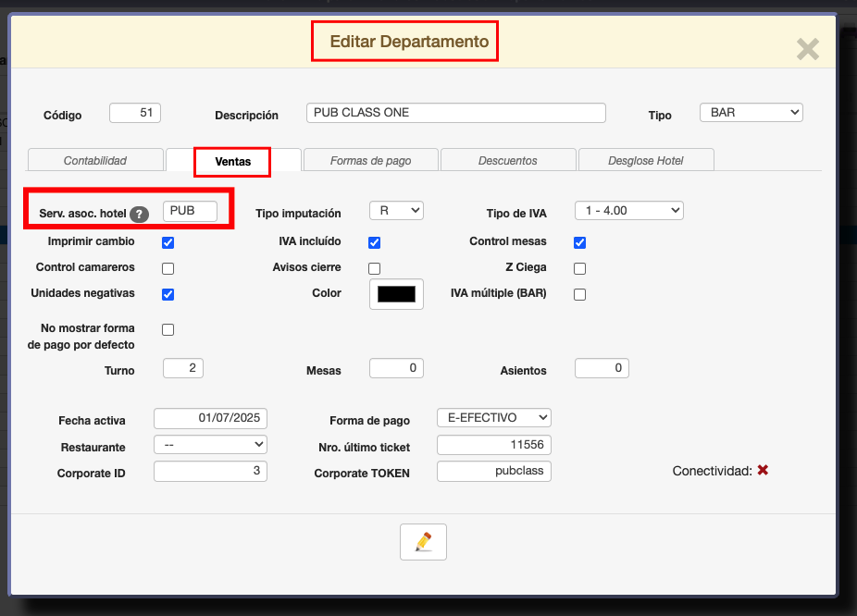Expand the Tipo imputación dropdown
Screen dimensions: 857x616
point(396,211)
